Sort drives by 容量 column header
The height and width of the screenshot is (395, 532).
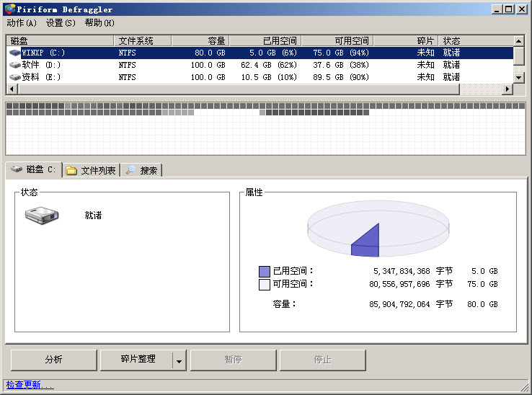pos(200,40)
